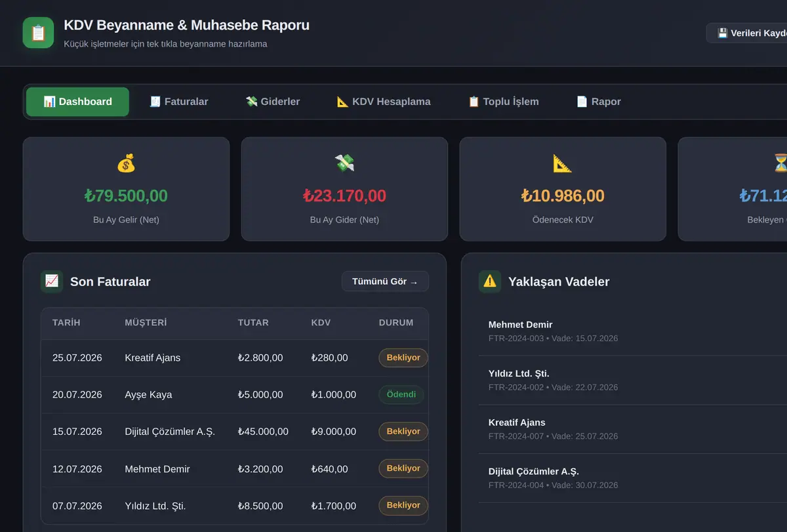Click the chart icon beside Son Faturalar
Viewport: 787px width, 532px height.
[52, 281]
